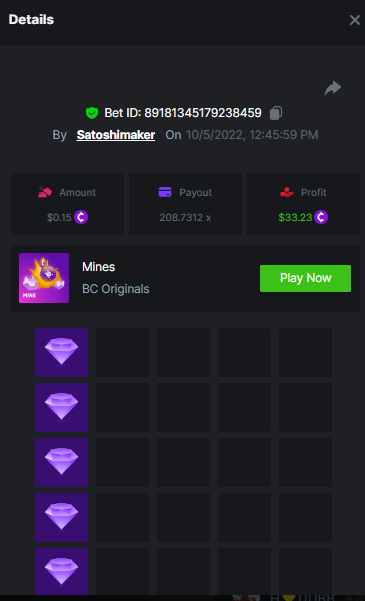Click the green verified shield icon
Image resolution: width=365 pixels, height=601 pixels.
(x=92, y=113)
